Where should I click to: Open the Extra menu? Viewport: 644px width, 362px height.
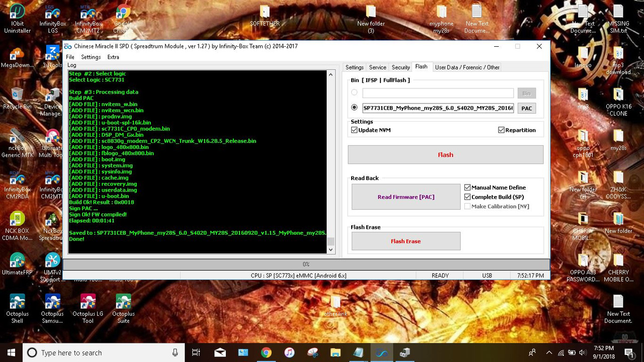pos(113,57)
